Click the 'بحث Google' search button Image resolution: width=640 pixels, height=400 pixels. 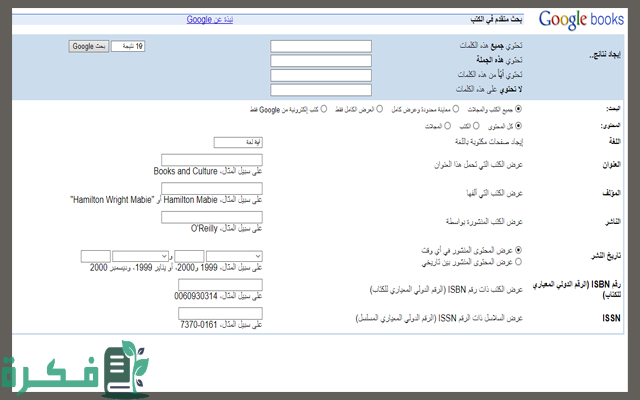[x=89, y=46]
